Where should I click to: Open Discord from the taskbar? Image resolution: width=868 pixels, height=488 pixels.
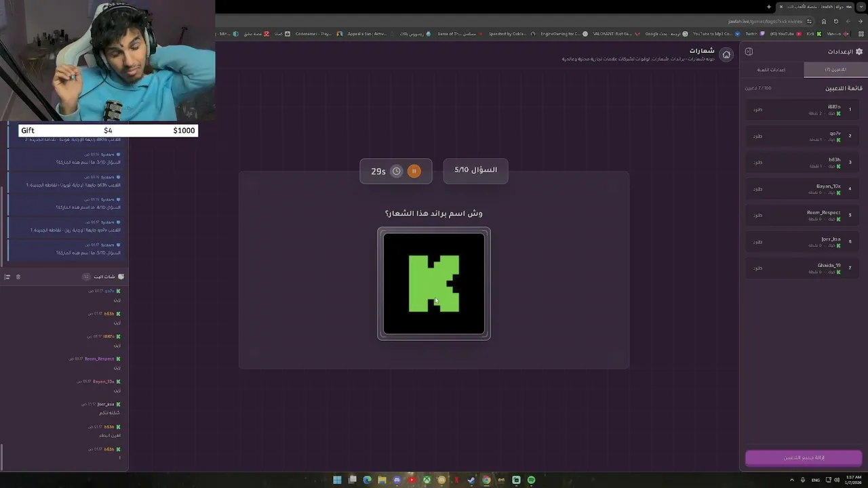[x=397, y=480]
